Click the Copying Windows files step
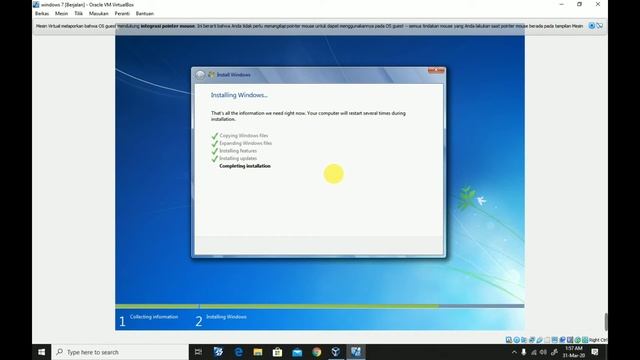The width and height of the screenshot is (640, 360). [x=244, y=136]
